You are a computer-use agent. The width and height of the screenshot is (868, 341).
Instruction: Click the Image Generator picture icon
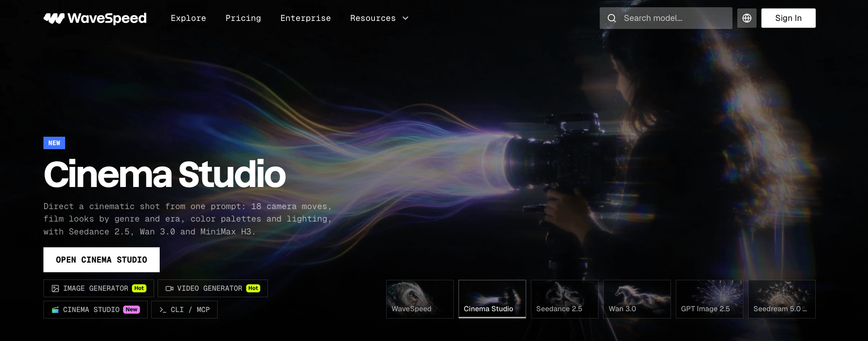point(56,288)
